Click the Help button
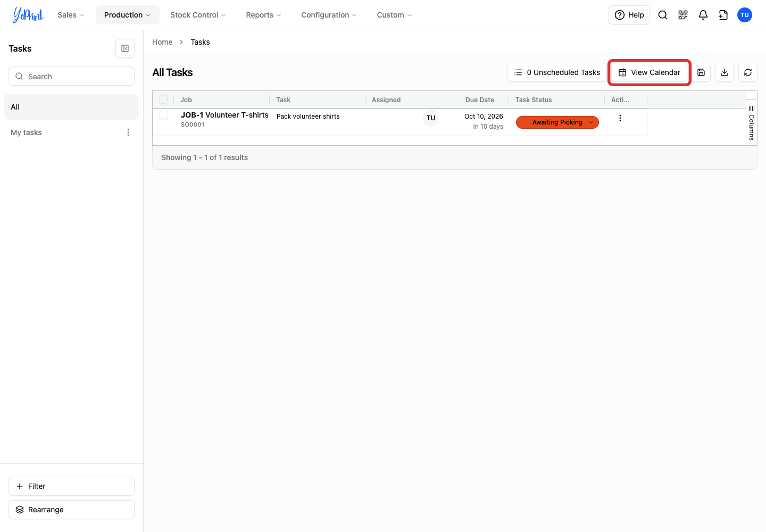 tap(629, 15)
